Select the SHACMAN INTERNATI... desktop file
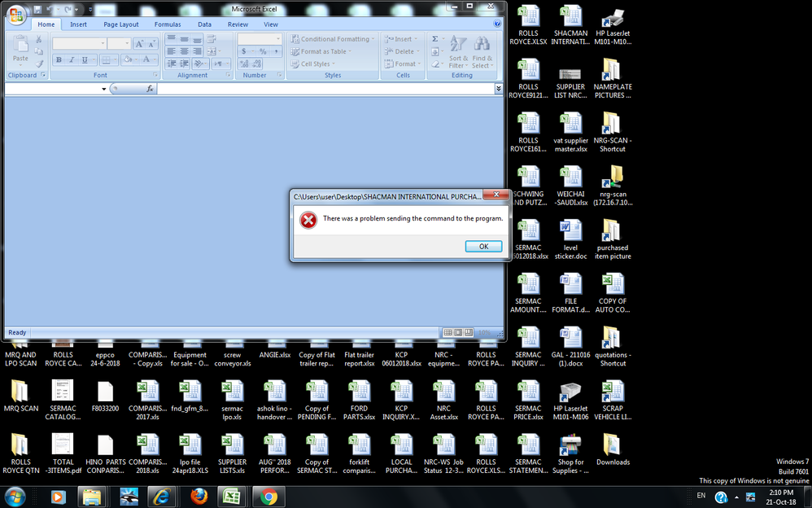The height and width of the screenshot is (508, 812). click(570, 24)
